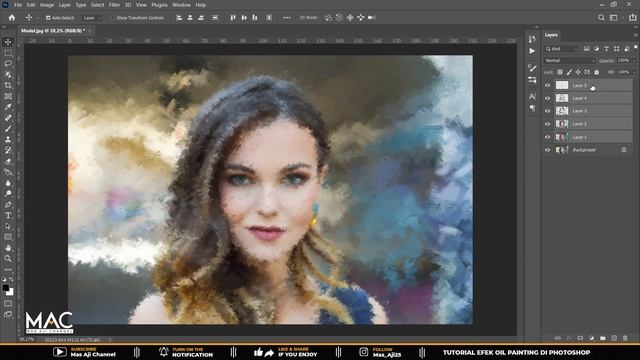Screen dimensions: 640x360
Task: Go to the Home screen icon
Action: point(12,18)
